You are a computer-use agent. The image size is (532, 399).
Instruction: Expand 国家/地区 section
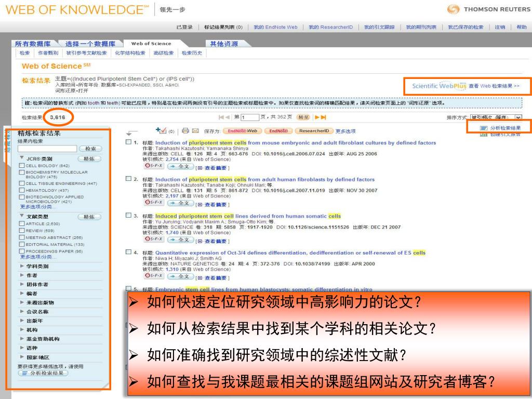22,357
